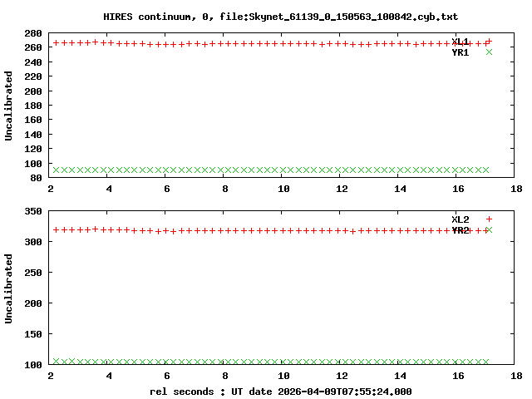Click the red plus marker beside XL2 legend
The image size is (532, 399).
click(x=489, y=219)
